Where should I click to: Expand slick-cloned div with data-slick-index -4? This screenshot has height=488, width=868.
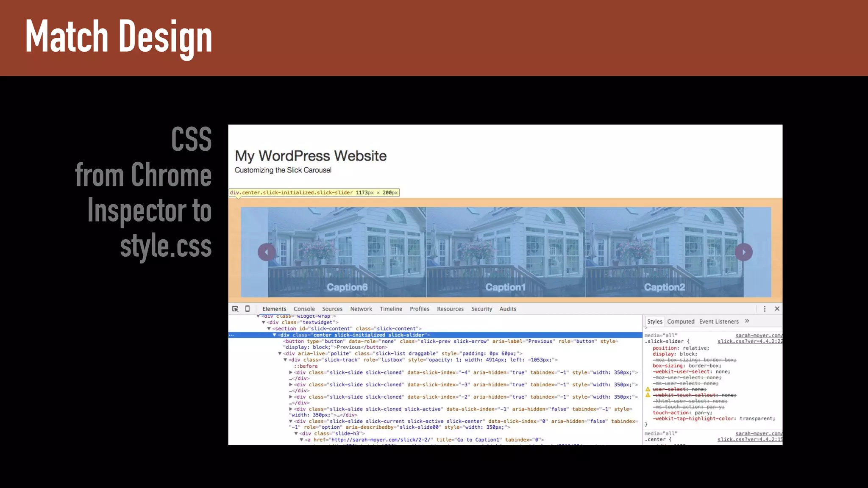coord(291,372)
